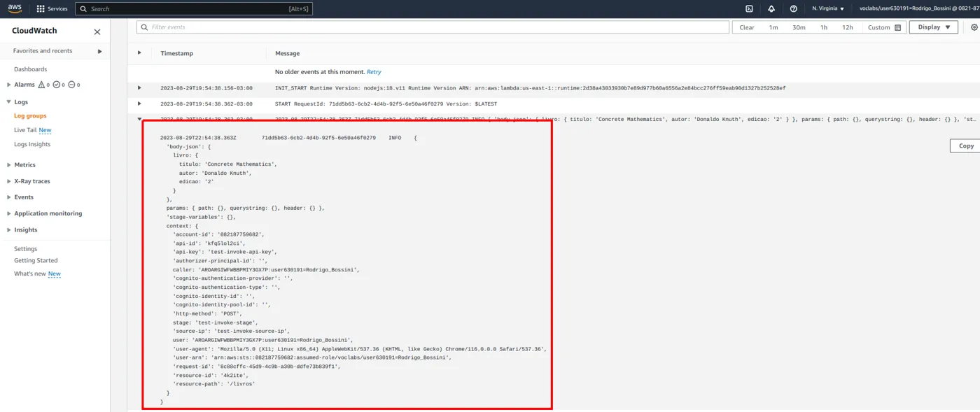Click the INIT_START Runtime Version message
The height and width of the screenshot is (412, 980).
pyautogui.click(x=530, y=88)
